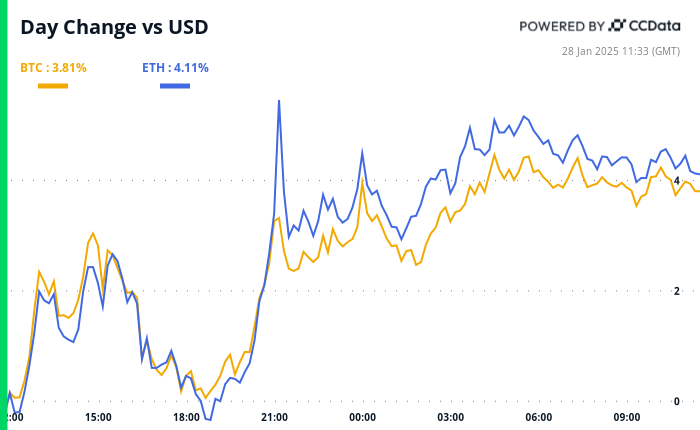Viewport: 700px width, 430px height.
Task: Click the blue ETH legend color bar
Action: pos(175,86)
